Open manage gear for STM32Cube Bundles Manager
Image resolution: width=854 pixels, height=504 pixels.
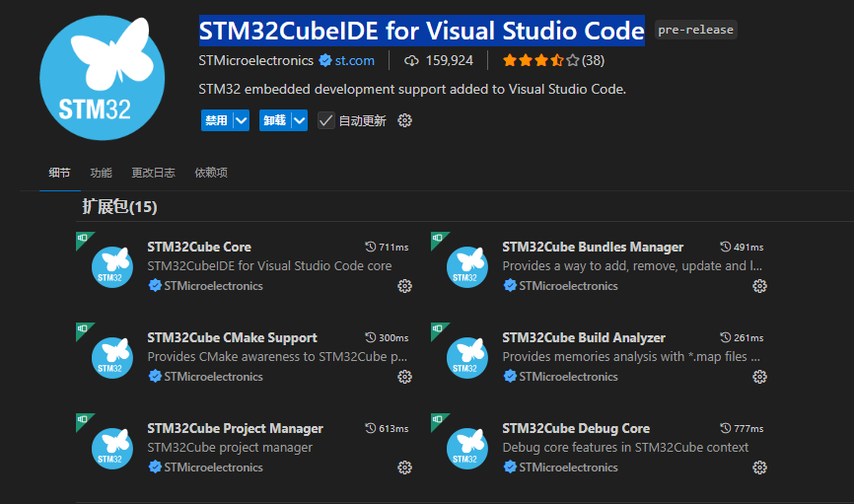tap(759, 286)
